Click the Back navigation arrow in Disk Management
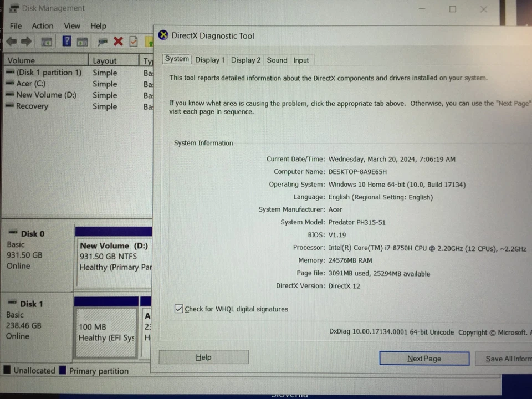The height and width of the screenshot is (399, 532). (x=12, y=41)
